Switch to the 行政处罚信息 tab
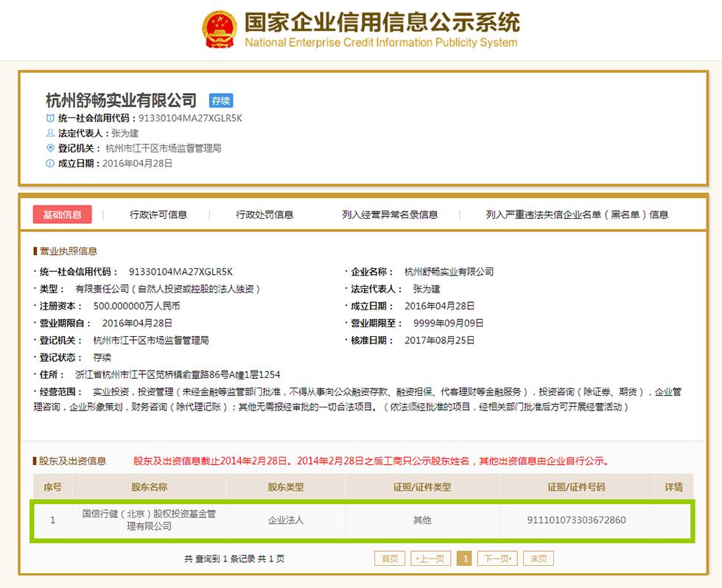 tap(264, 214)
